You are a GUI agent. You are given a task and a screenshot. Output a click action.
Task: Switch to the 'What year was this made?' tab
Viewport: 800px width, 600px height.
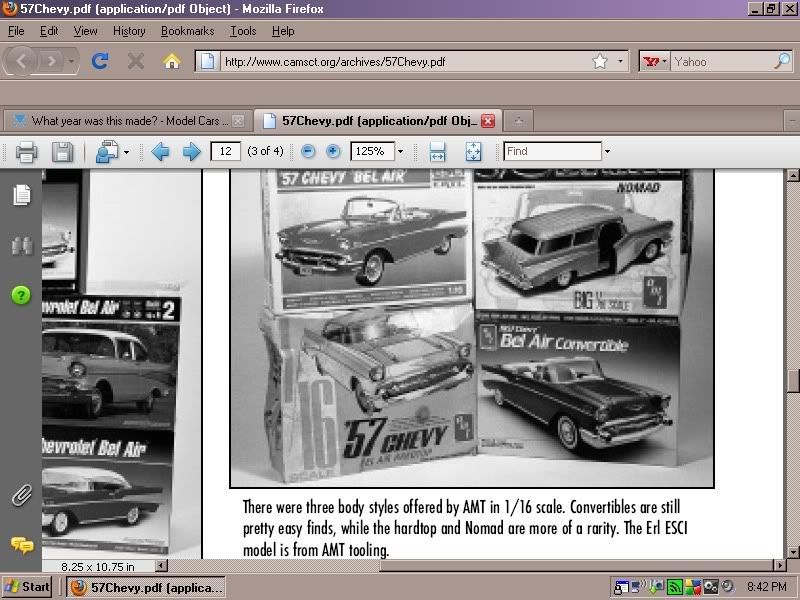(x=120, y=118)
